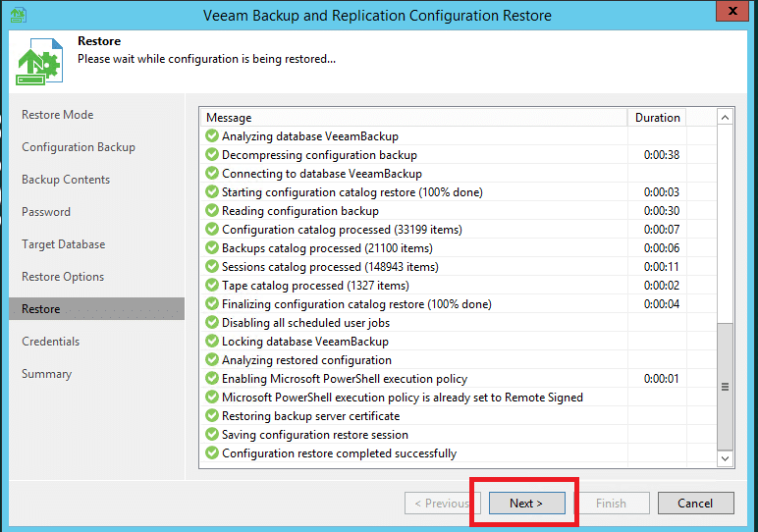Select 'Restoring backup server certificate' row text
This screenshot has width=758, height=532.
pyautogui.click(x=311, y=416)
